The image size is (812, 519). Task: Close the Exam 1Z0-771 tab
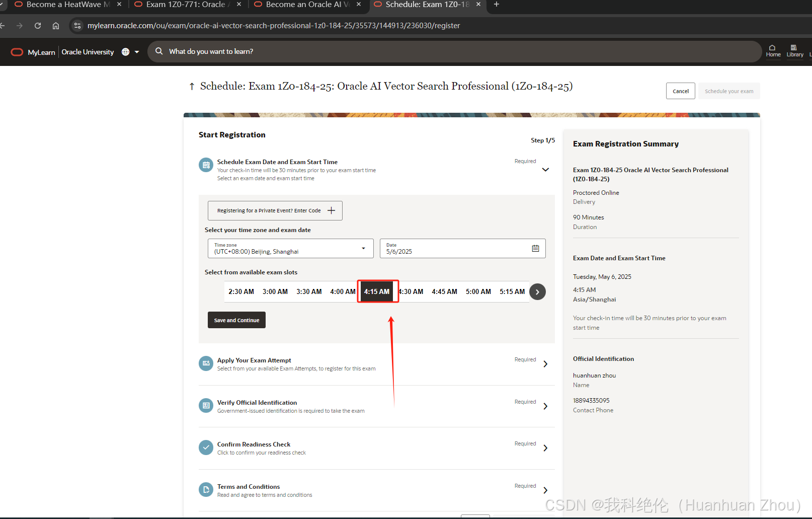(x=239, y=5)
